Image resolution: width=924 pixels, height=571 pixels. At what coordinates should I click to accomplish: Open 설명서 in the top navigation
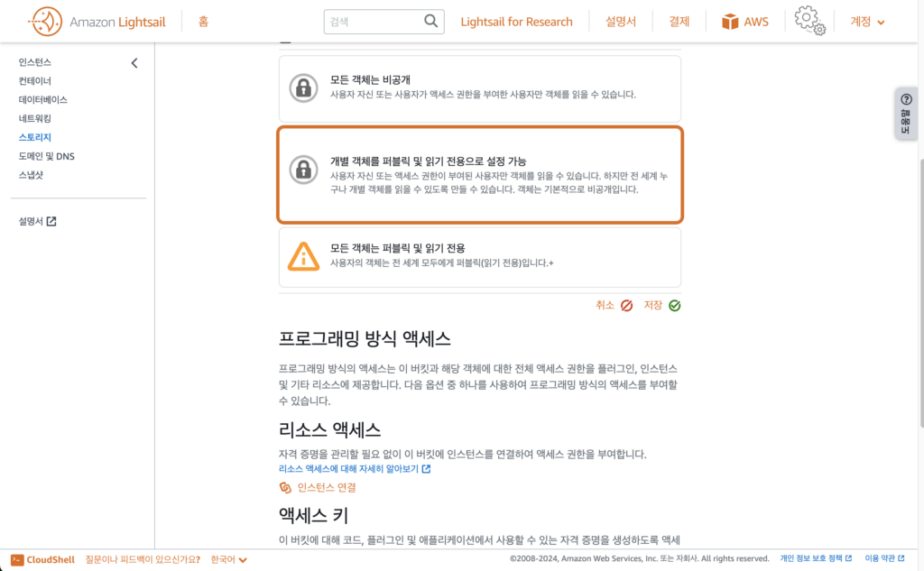point(621,22)
